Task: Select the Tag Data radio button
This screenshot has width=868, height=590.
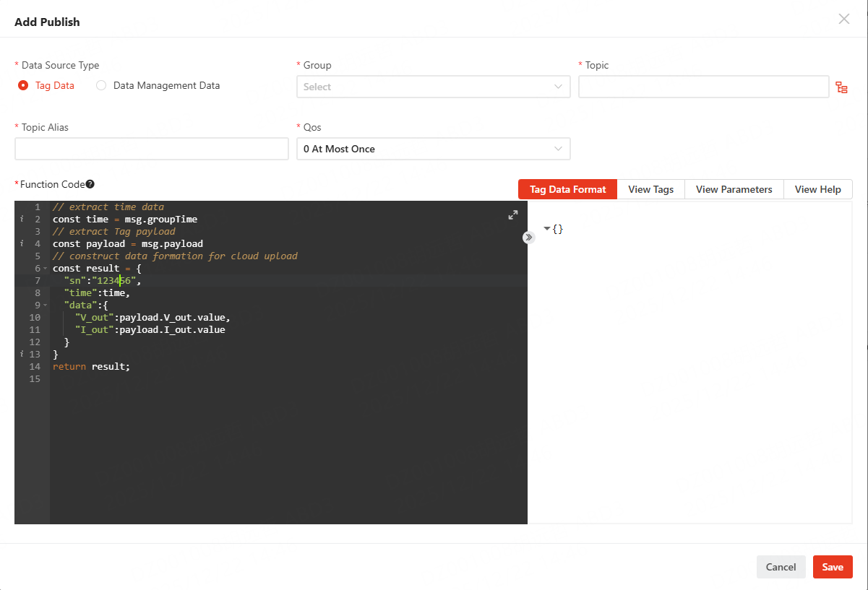Action: click(x=23, y=85)
